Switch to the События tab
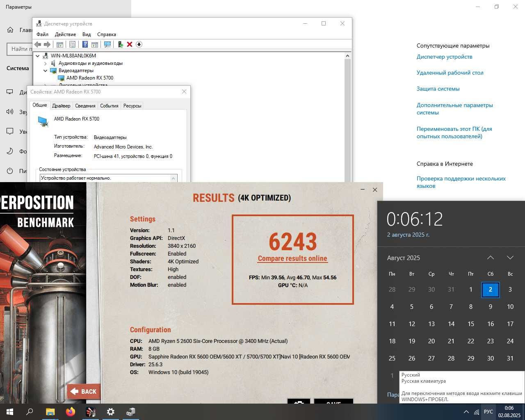Image resolution: width=525 pixels, height=420 pixels. [x=109, y=106]
